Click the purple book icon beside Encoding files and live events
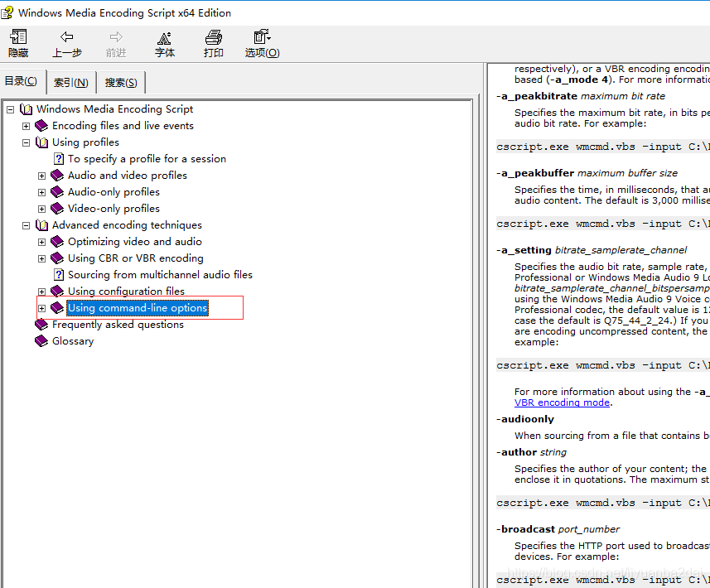Image resolution: width=710 pixels, height=588 pixels. 41,125
